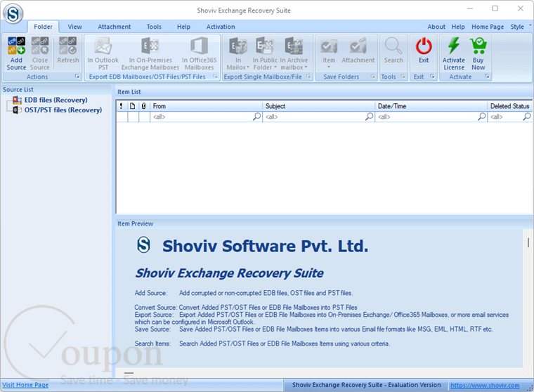Image resolution: width=534 pixels, height=392 pixels.
Task: Expand the Activate group launcher
Action: [488, 77]
